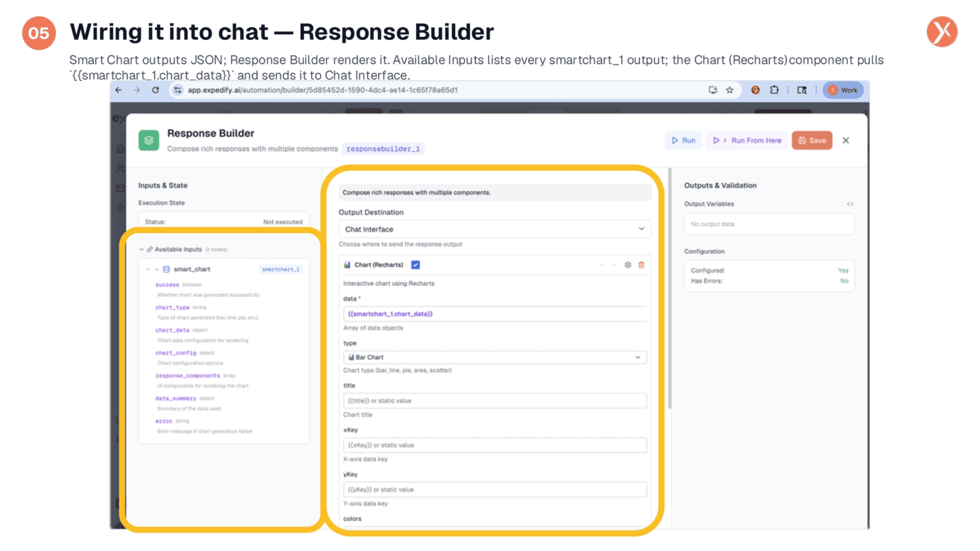
Task: Open Chart component settings gear
Action: click(628, 265)
